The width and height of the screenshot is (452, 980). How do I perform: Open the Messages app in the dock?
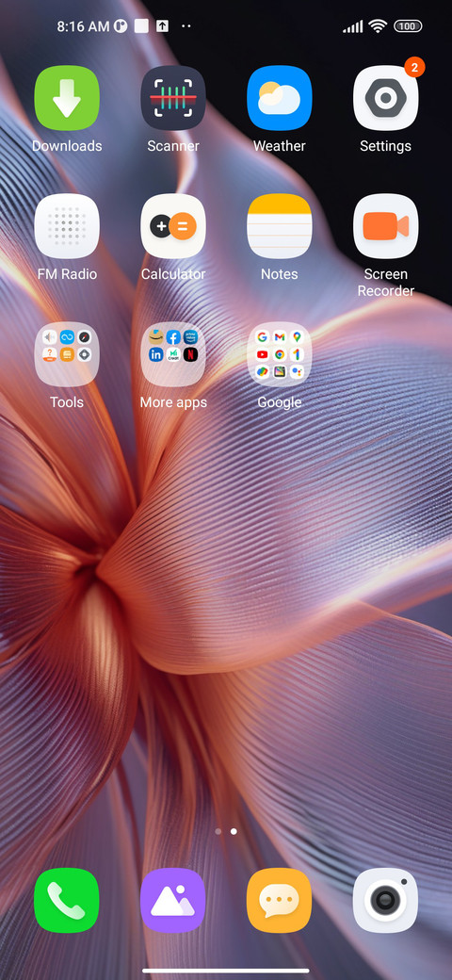pos(279,900)
